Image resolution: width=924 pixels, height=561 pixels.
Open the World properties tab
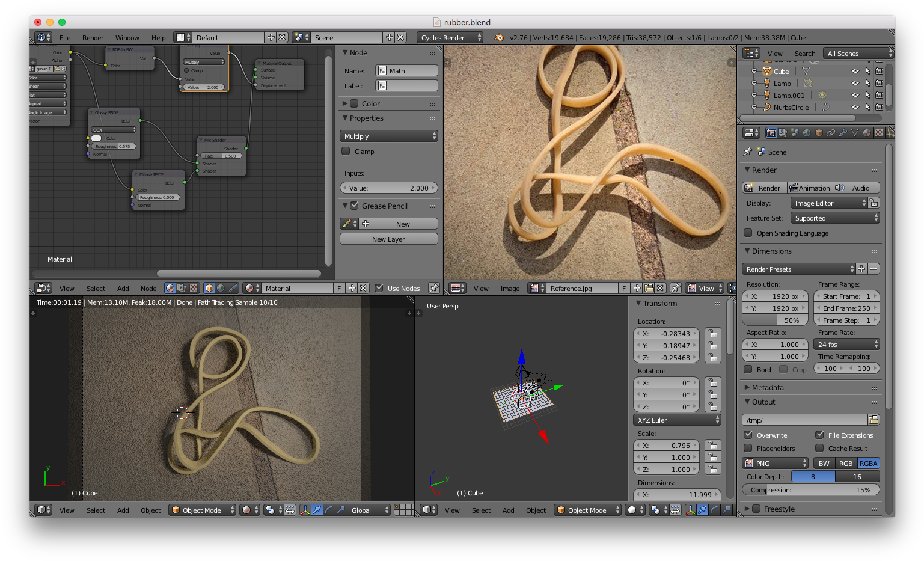coord(807,132)
